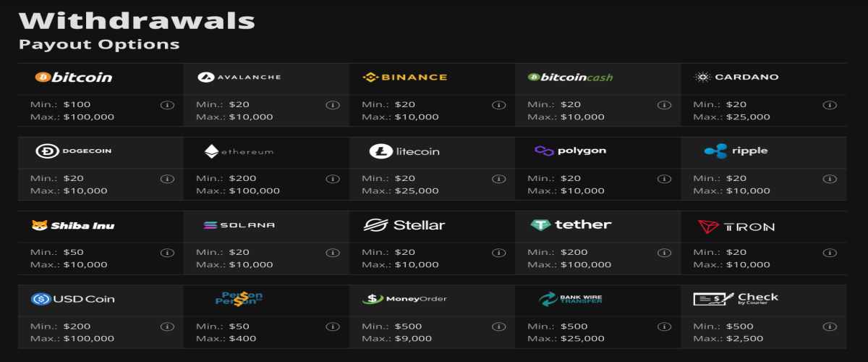Select the Avalanche payout option logo
Screen dimensions: 868x362
[239, 77]
